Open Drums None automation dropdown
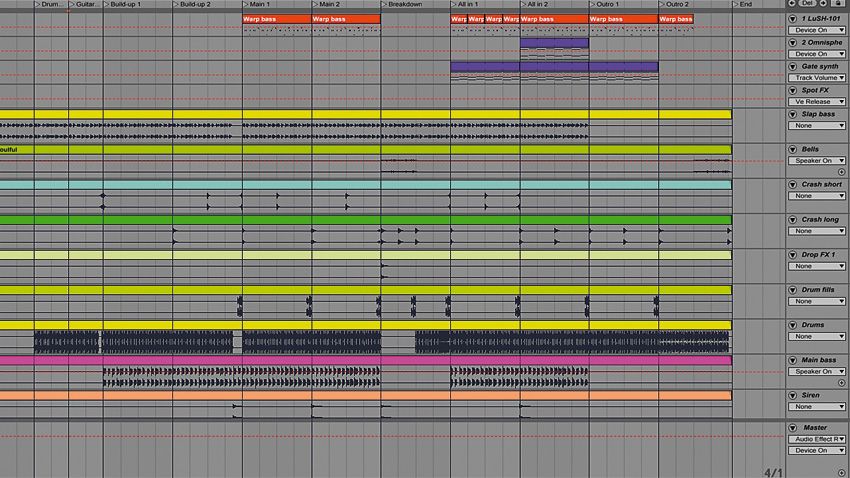Screen dimensions: 850x478 (x=817, y=337)
